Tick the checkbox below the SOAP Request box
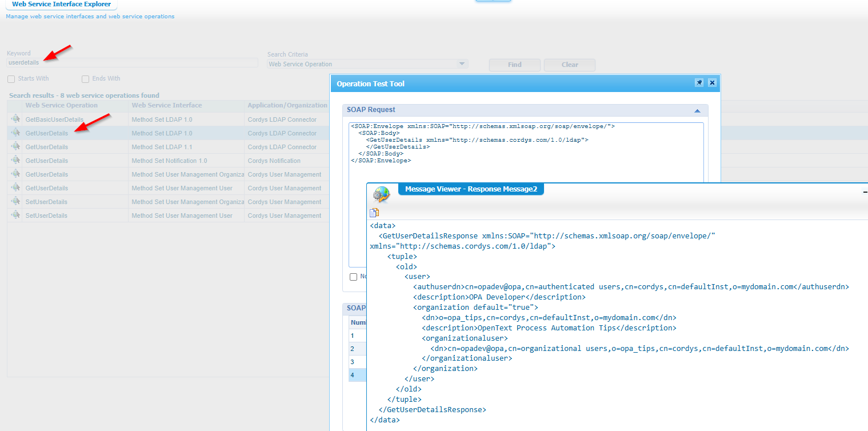This screenshot has height=431, width=868. tap(354, 277)
